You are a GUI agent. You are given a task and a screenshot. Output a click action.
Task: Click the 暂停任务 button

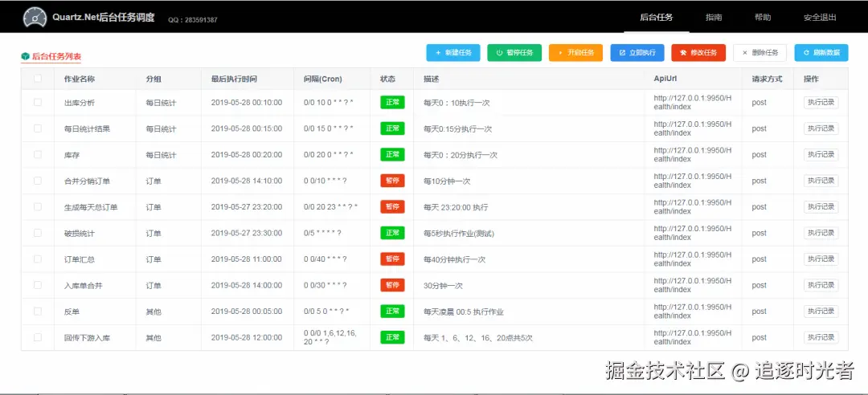(514, 52)
